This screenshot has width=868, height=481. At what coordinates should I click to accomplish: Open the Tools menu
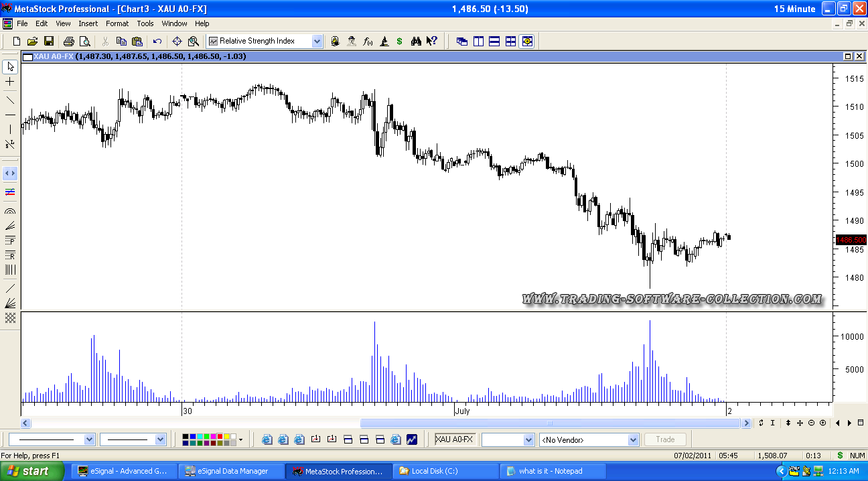[x=145, y=23]
